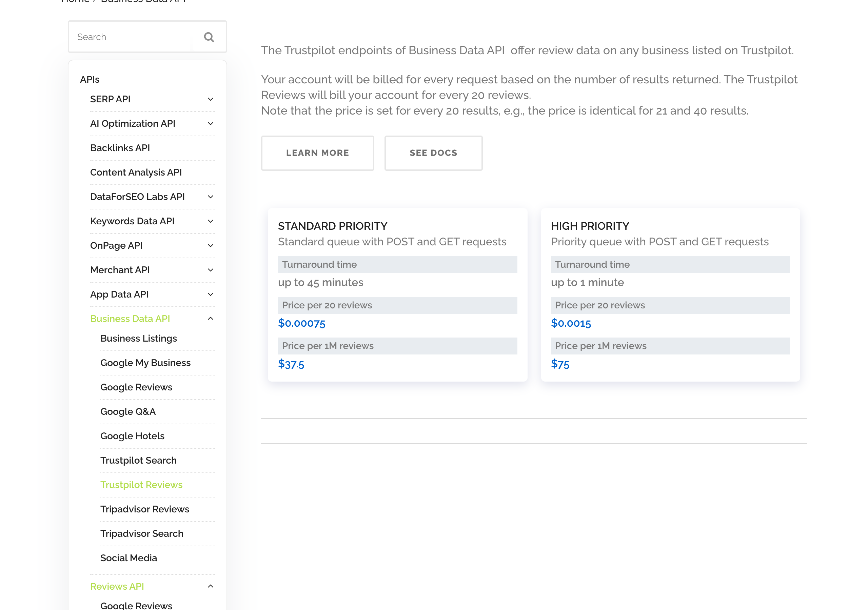Expand the AI Optimization API chevron
Image resolution: width=868 pixels, height=610 pixels.
click(x=211, y=124)
